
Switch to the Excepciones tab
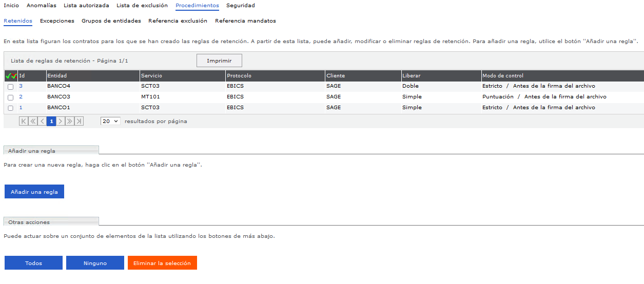57,21
